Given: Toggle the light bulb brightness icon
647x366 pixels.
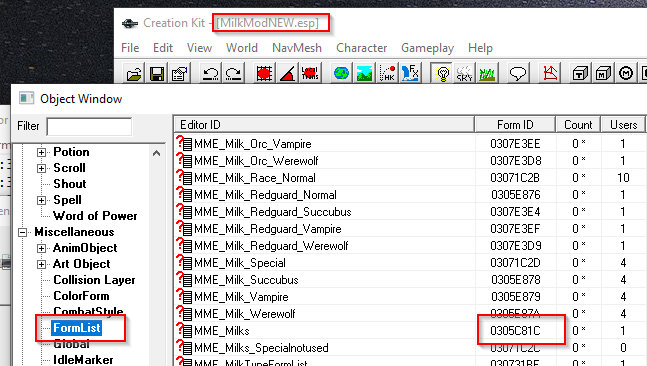Looking at the screenshot, I should coord(442,74).
